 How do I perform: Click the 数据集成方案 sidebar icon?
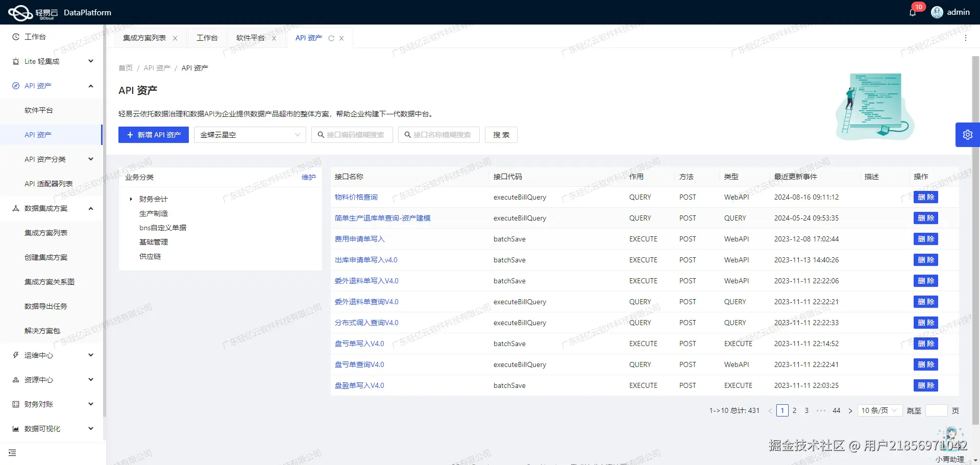15,208
